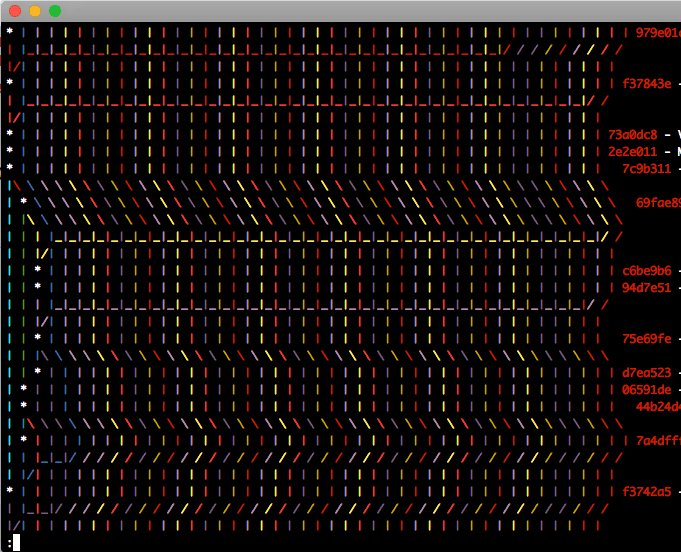Click the asterisk commit marker on the top 979e01 row
681x552 pixels.
[x=10, y=31]
